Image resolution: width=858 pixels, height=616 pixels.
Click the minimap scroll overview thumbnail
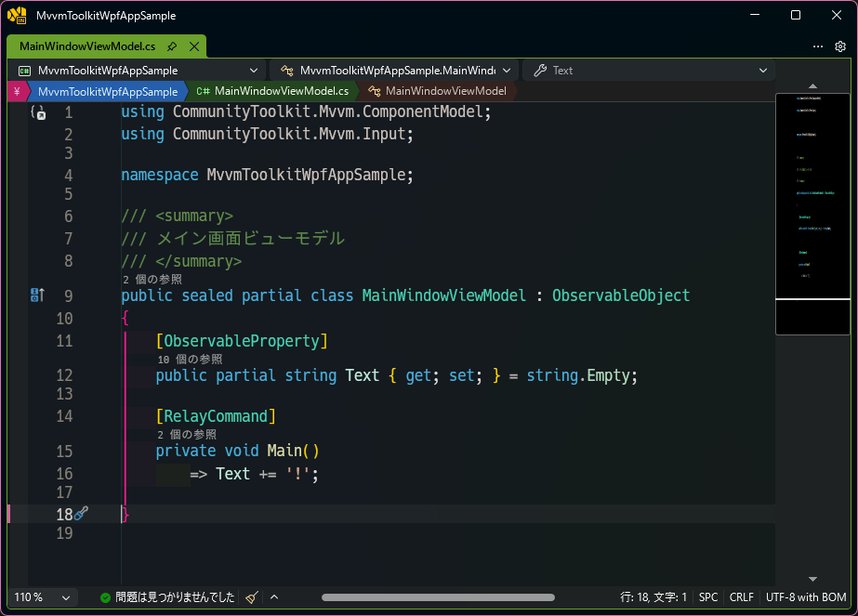812,214
